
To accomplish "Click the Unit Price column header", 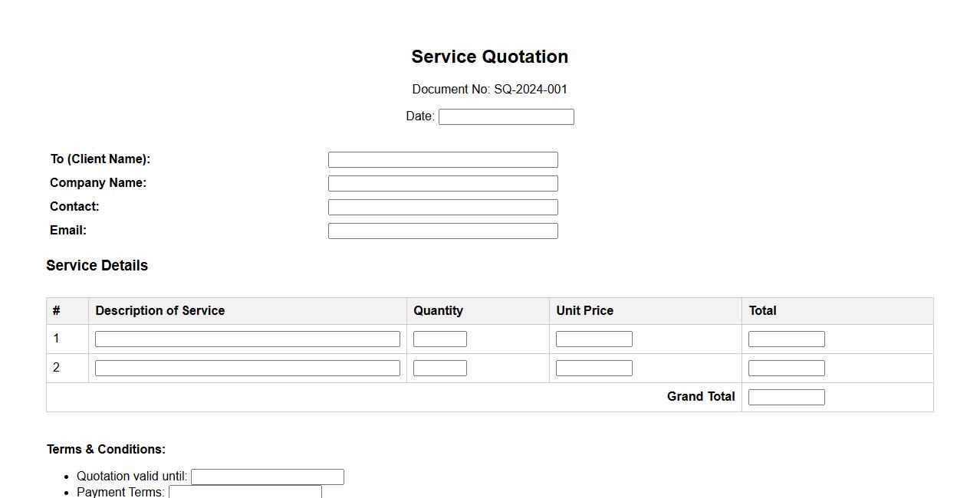I will pyautogui.click(x=584, y=310).
